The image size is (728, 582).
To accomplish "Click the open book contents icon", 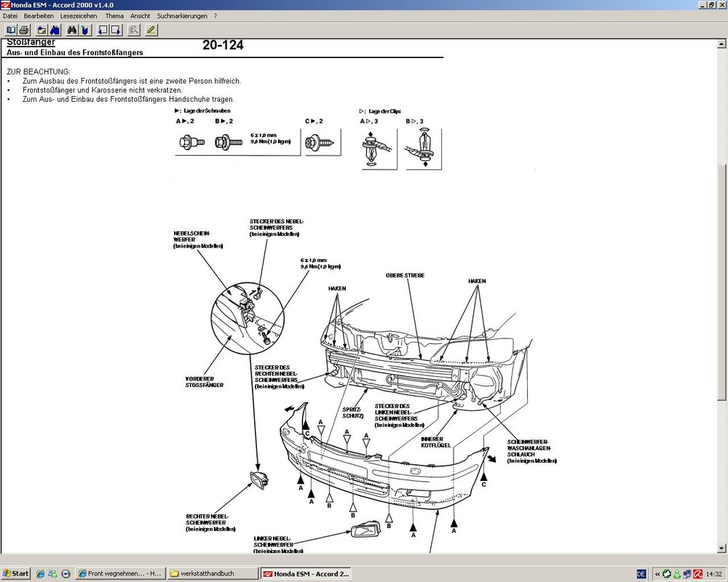I will [x=11, y=30].
